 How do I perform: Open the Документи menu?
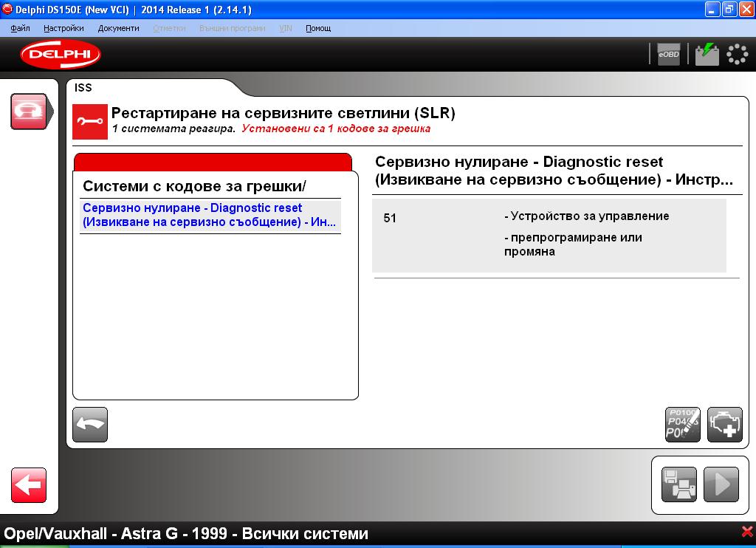[119, 29]
